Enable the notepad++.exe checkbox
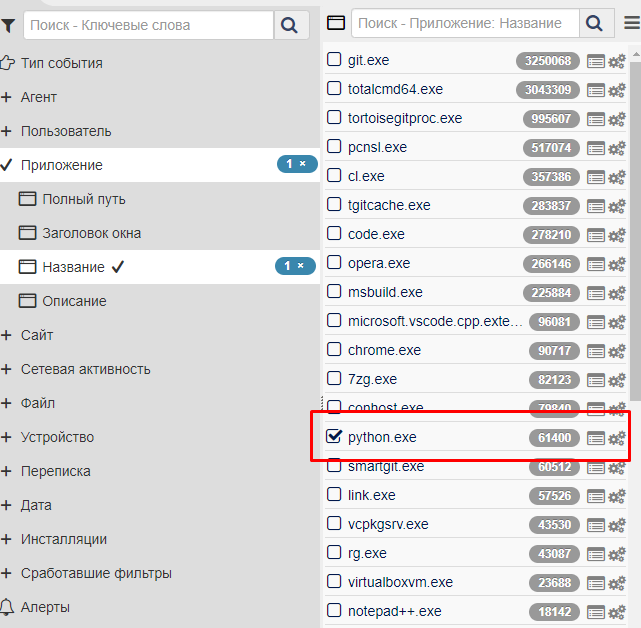Screen dimensions: 641x628 pos(334,611)
